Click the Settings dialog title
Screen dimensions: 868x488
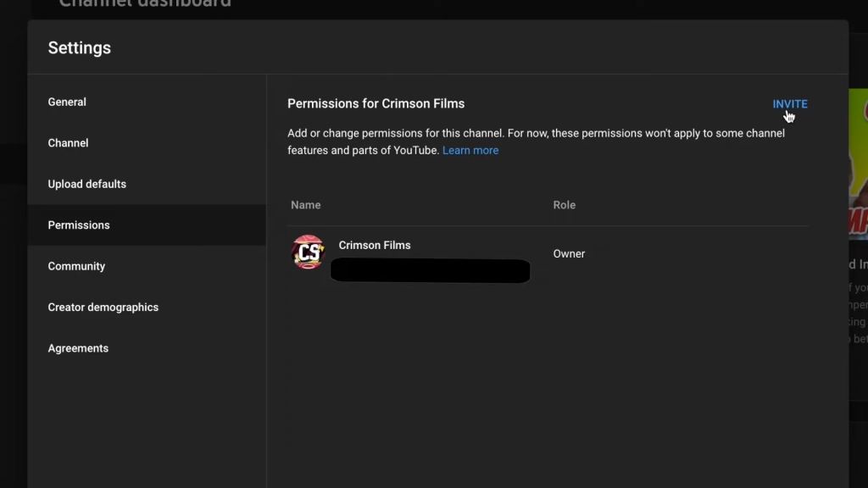tap(79, 48)
